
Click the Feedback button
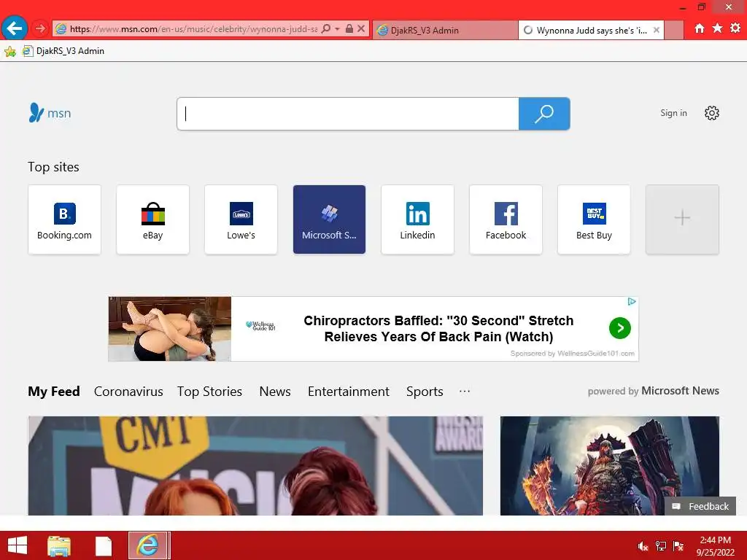click(x=700, y=506)
